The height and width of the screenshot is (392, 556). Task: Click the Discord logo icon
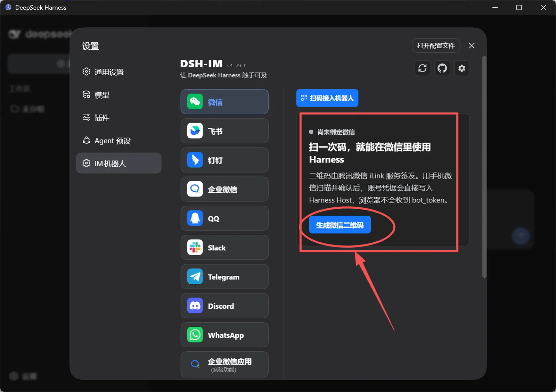195,306
